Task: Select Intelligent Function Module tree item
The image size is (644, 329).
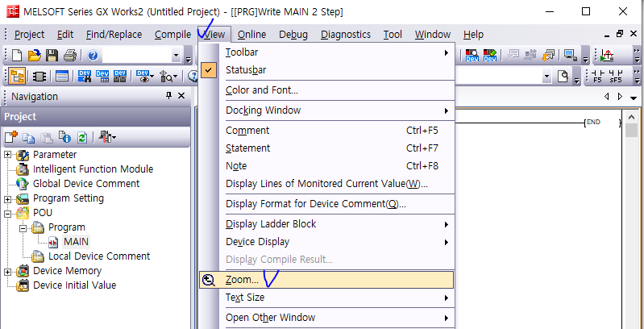Action: pos(93,169)
